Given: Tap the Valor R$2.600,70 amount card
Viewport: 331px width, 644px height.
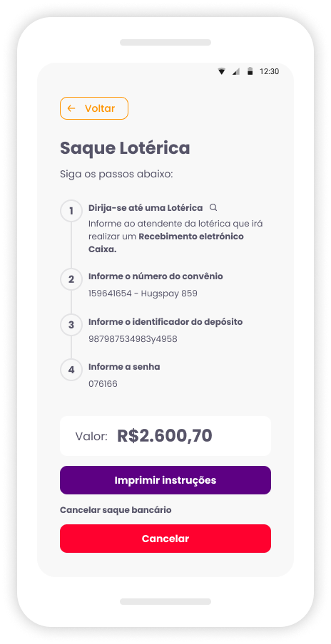Looking at the screenshot, I should 165,436.
